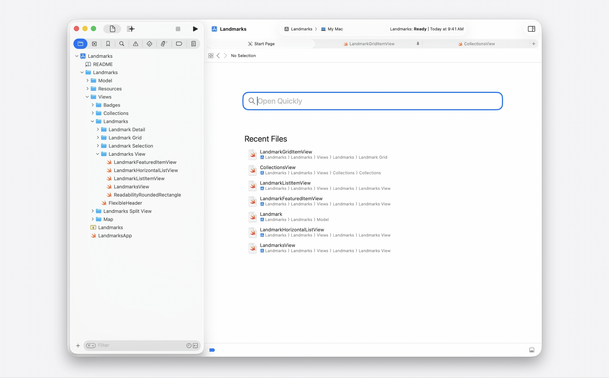Click the No Selection jump bar
This screenshot has height=378, width=609.
click(243, 56)
